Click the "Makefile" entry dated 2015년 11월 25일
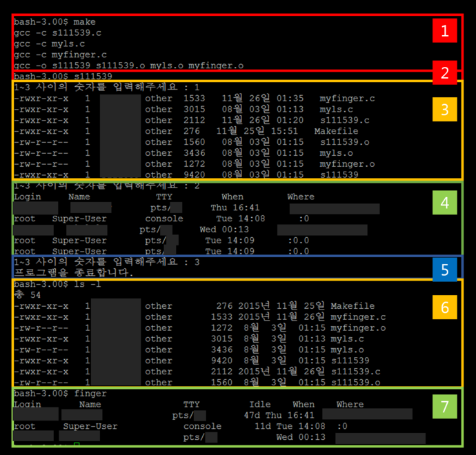Image resolution: width=476 pixels, height=455 pixels. click(x=352, y=306)
